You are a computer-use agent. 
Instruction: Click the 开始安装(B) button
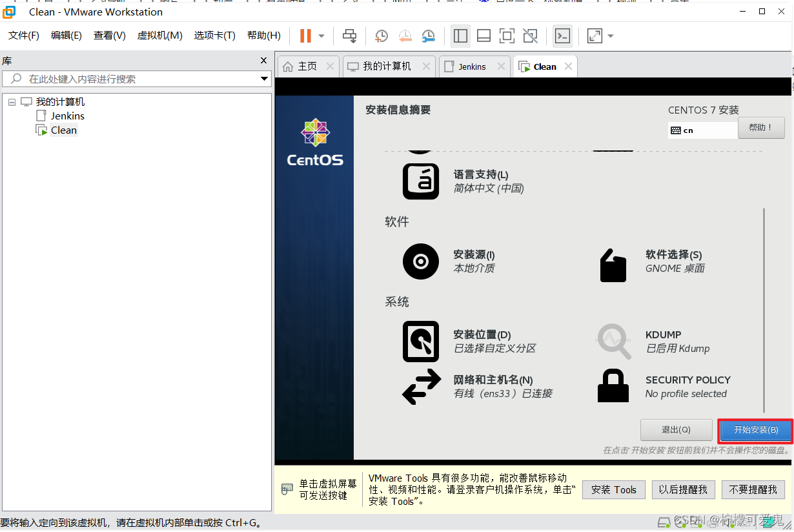point(756,430)
